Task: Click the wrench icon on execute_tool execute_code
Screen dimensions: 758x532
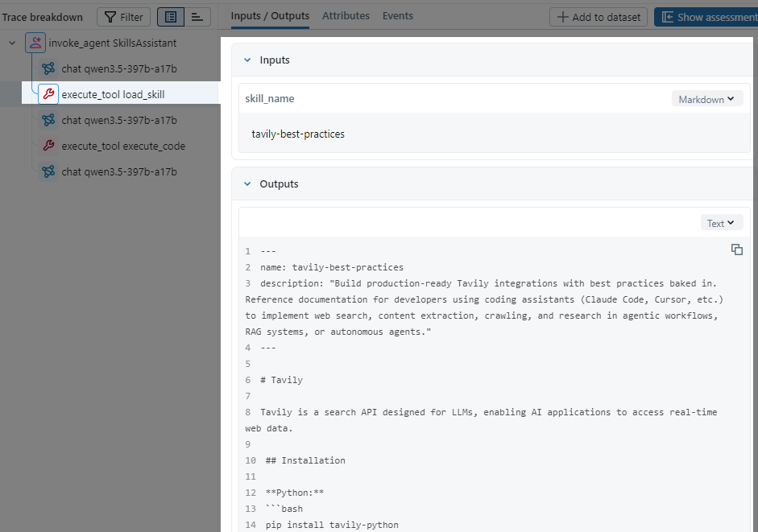Action: [51, 146]
